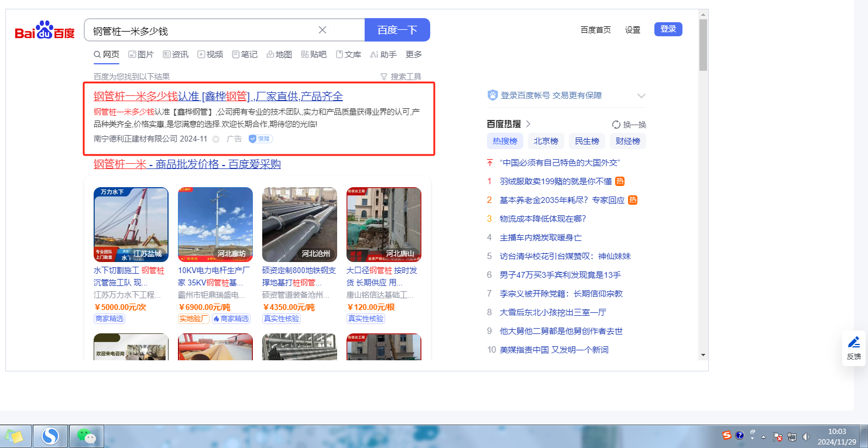
Task: Click the dropdown arrow next to 2024-11
Action: 216,139
